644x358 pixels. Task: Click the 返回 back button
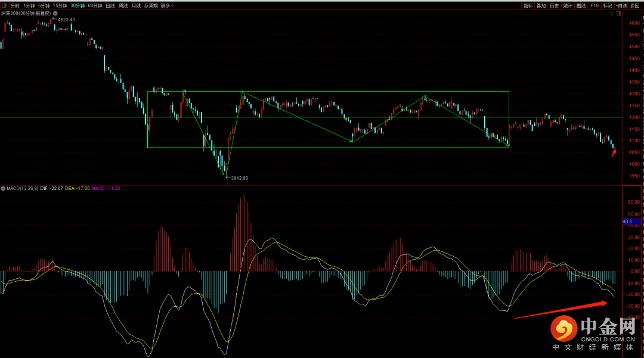(635, 5)
